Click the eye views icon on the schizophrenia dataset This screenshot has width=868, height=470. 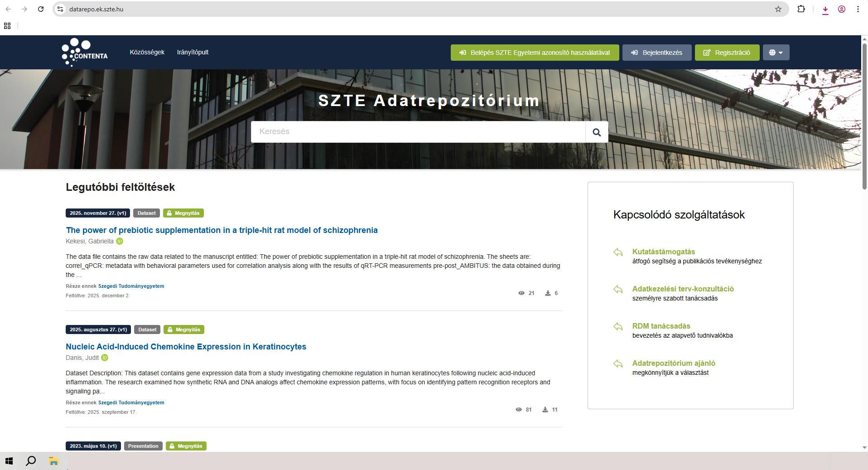click(x=521, y=293)
